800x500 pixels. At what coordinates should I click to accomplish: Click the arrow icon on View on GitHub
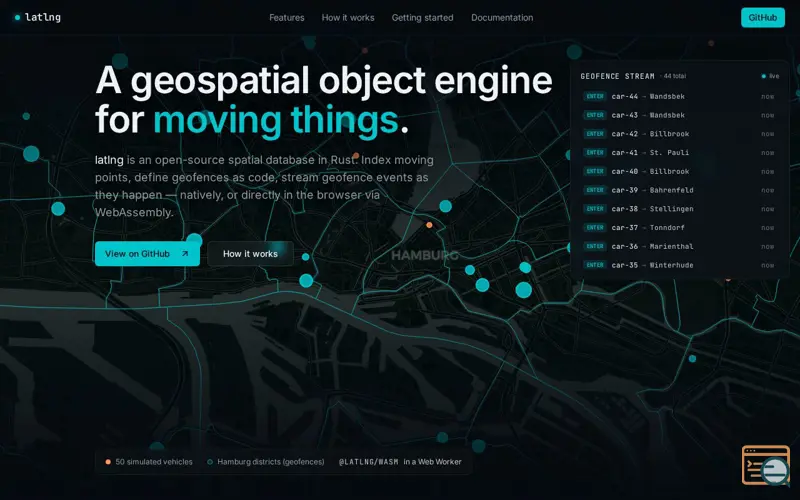(185, 254)
